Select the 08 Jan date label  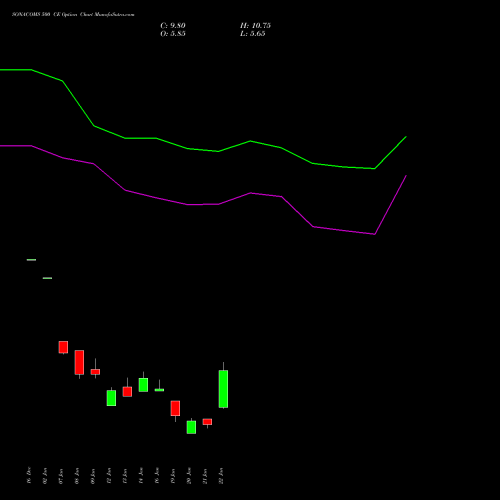pyautogui.click(x=77, y=476)
